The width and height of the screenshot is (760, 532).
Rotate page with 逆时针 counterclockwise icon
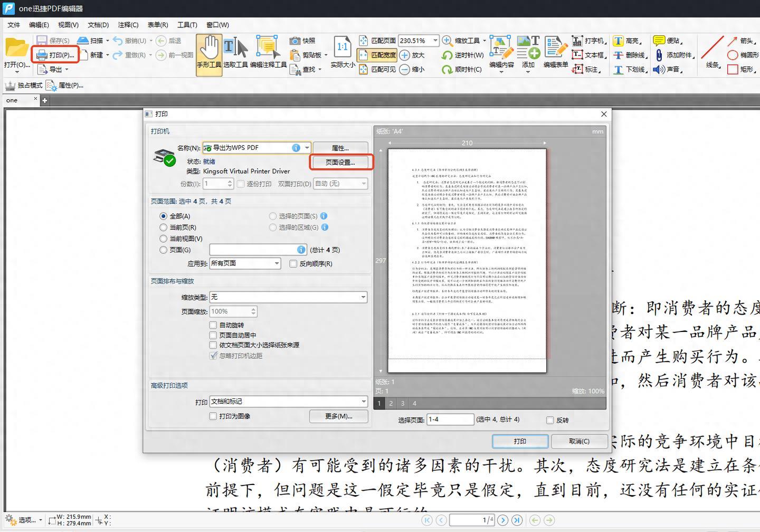[x=447, y=55]
